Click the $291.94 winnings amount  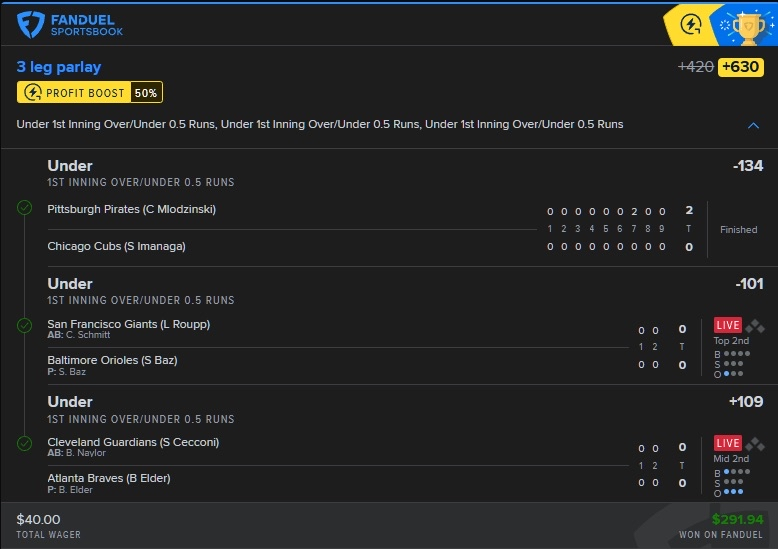(x=737, y=519)
